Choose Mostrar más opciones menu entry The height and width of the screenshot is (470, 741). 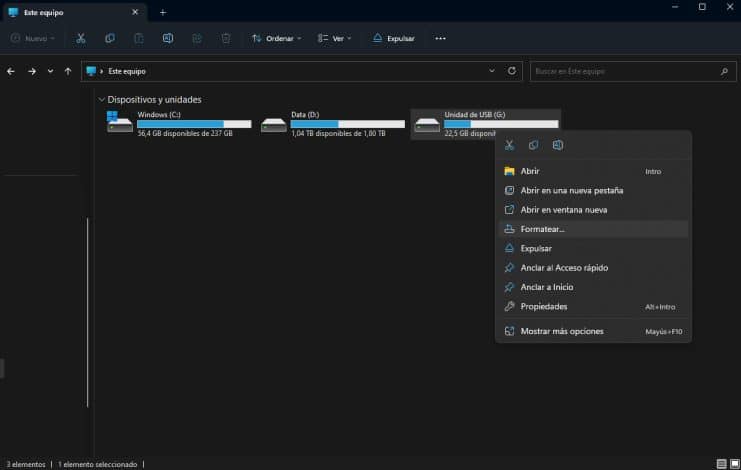(561, 331)
